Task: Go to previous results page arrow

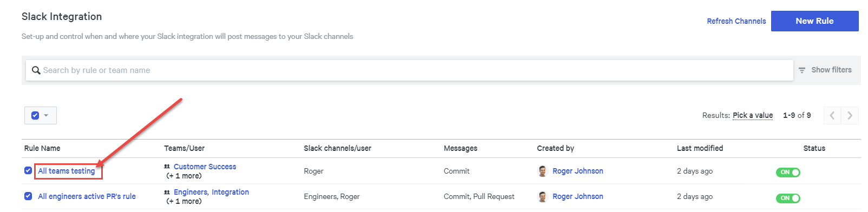Action: tap(832, 115)
